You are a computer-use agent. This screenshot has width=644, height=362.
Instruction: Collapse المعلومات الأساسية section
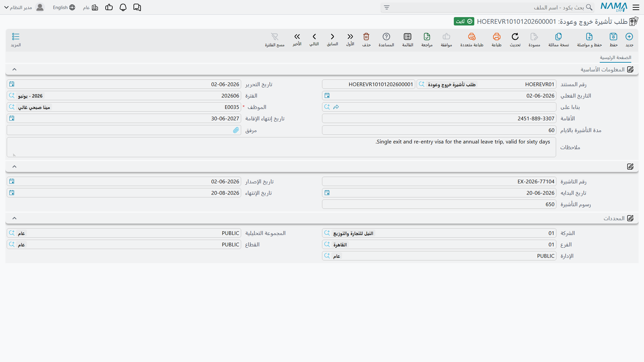[x=14, y=69]
